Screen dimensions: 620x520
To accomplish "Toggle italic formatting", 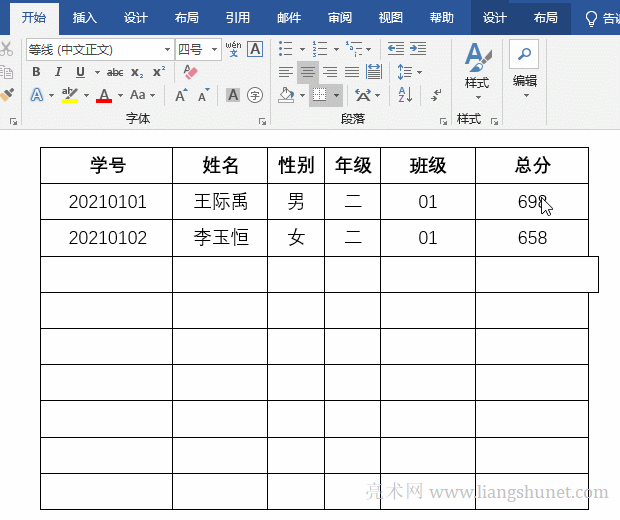I will coord(58,72).
